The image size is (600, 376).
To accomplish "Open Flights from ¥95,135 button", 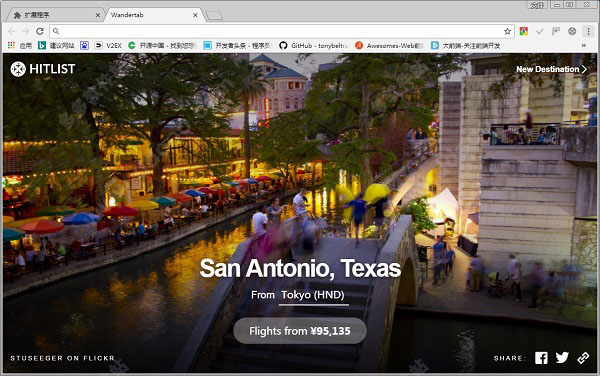I will [300, 331].
